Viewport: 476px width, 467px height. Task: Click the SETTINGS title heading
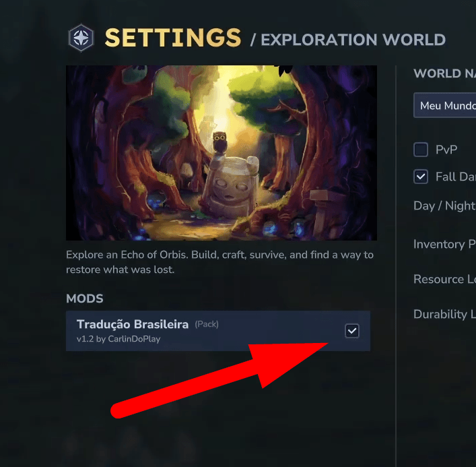[x=173, y=38]
